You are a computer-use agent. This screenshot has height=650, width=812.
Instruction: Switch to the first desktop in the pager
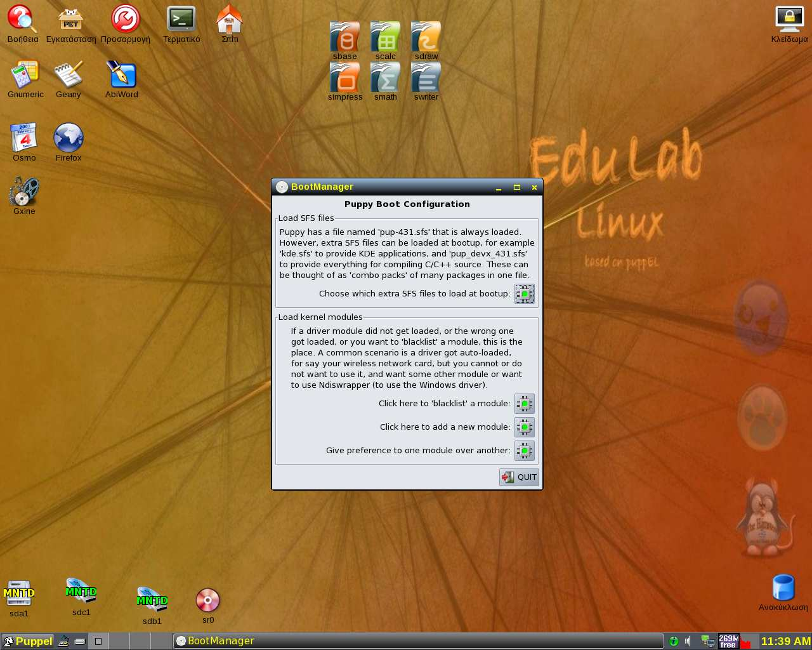(98, 641)
